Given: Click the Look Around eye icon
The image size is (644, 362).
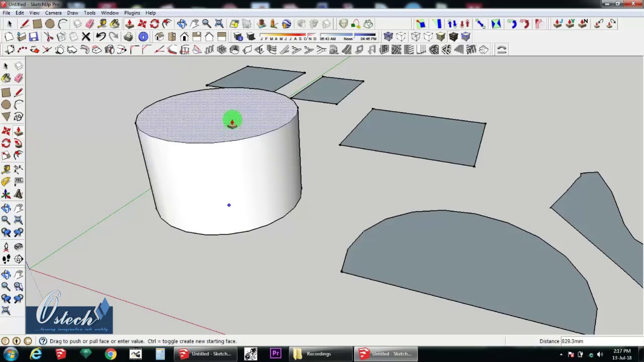Looking at the screenshot, I should [x=19, y=246].
